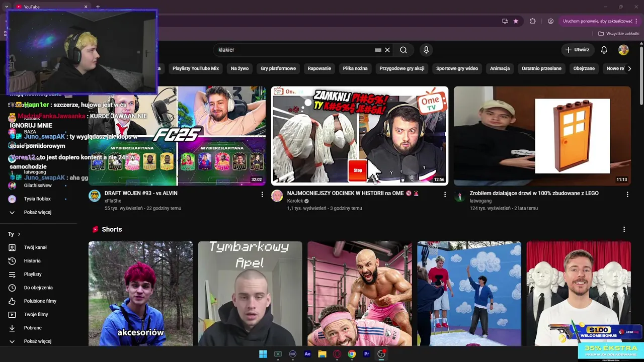Open more options for Najmocniejszy Odcinek video
This screenshot has width=644, height=362.
[x=445, y=194]
